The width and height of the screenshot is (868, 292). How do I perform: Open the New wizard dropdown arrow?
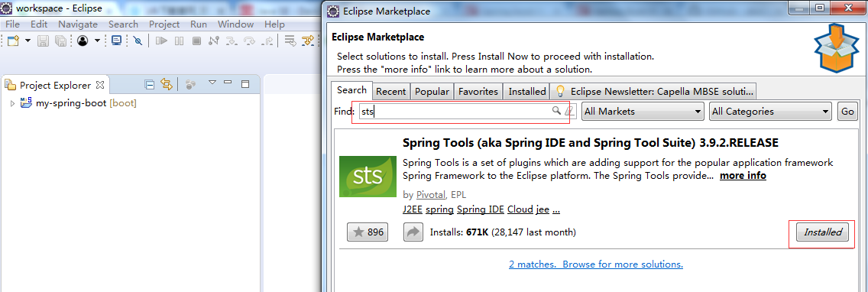point(28,41)
